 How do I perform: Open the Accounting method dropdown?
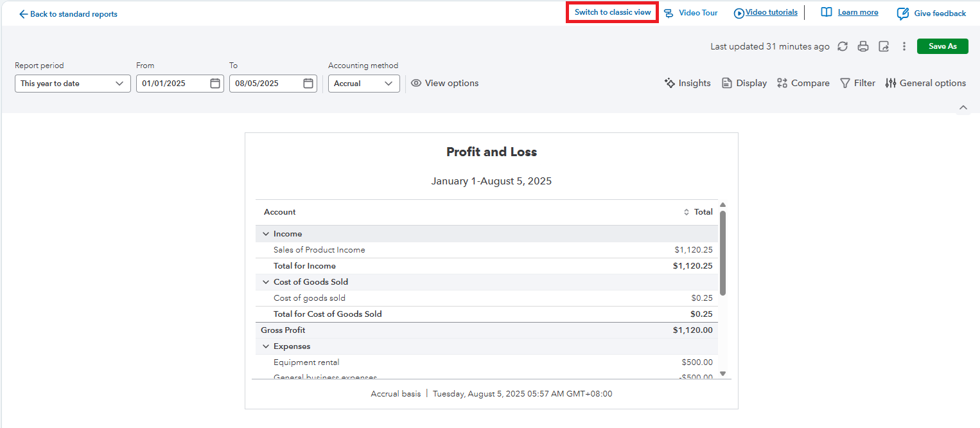(363, 84)
